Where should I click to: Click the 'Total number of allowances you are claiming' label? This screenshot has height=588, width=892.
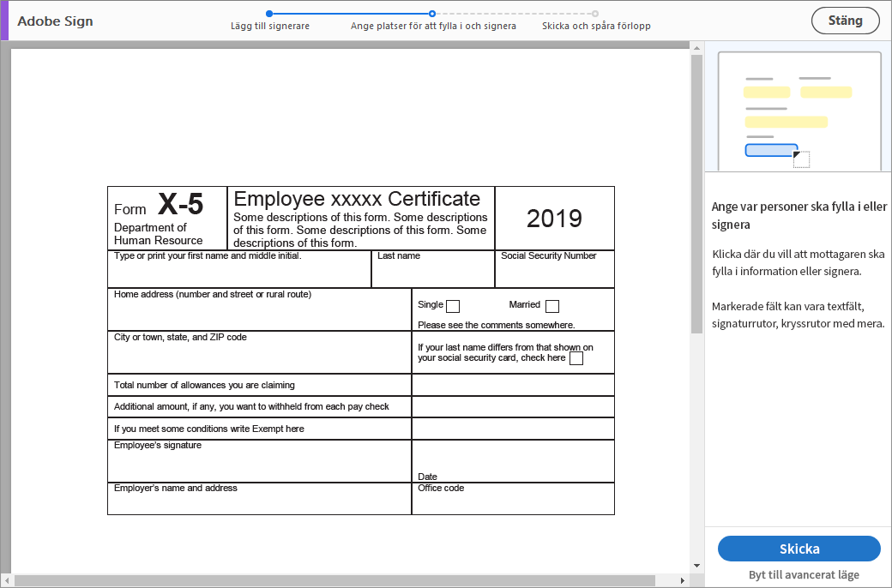204,385
